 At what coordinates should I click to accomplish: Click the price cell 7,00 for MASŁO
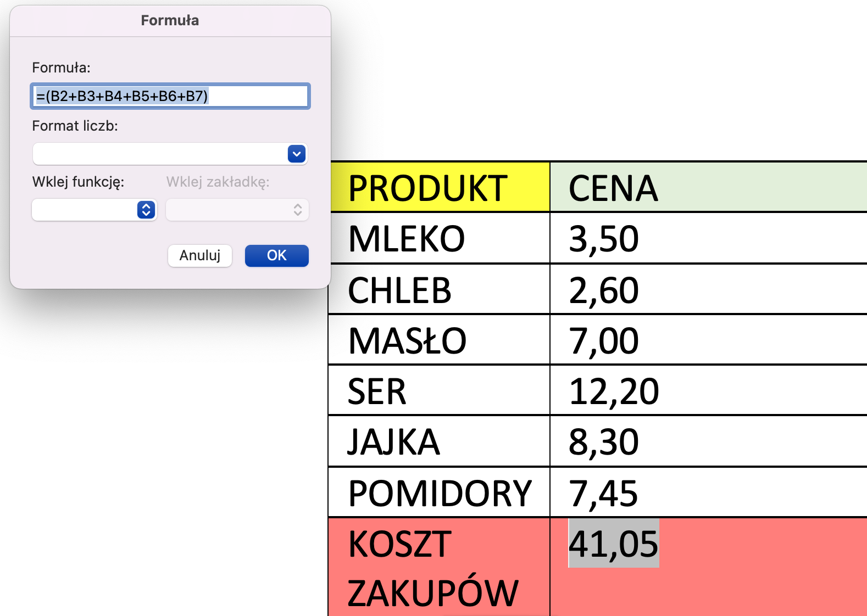pyautogui.click(x=709, y=340)
